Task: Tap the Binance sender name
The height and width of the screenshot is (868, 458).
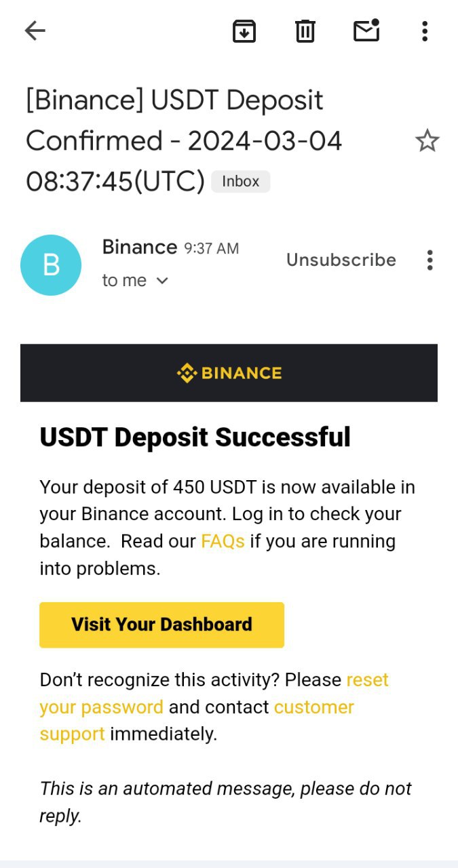Action: [139, 247]
